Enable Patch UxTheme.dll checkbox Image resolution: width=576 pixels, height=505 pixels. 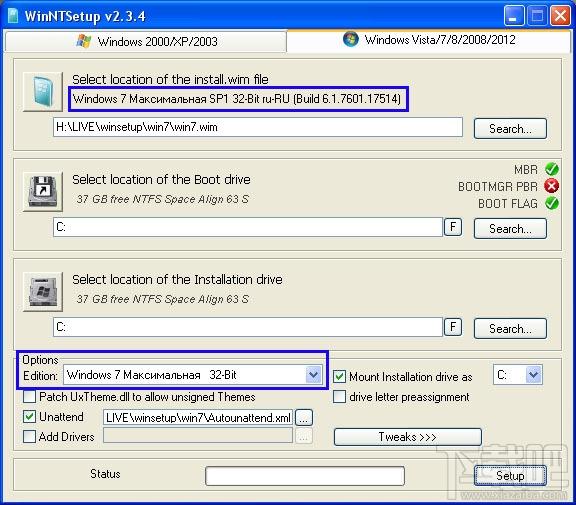click(x=29, y=397)
